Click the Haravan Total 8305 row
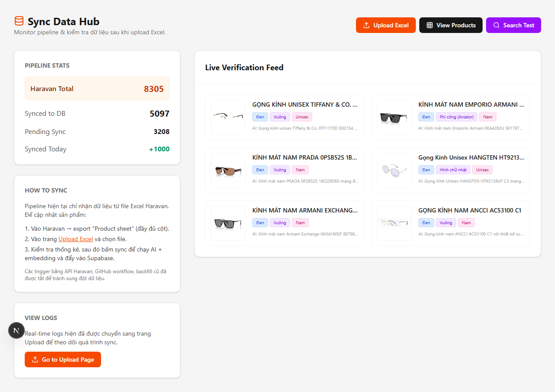This screenshot has height=392, width=555. 97,88
